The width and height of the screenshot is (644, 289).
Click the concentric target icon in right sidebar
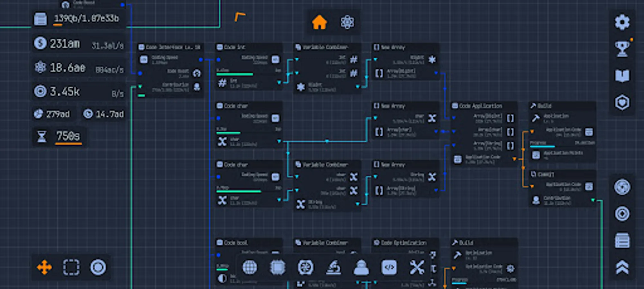[x=622, y=214]
